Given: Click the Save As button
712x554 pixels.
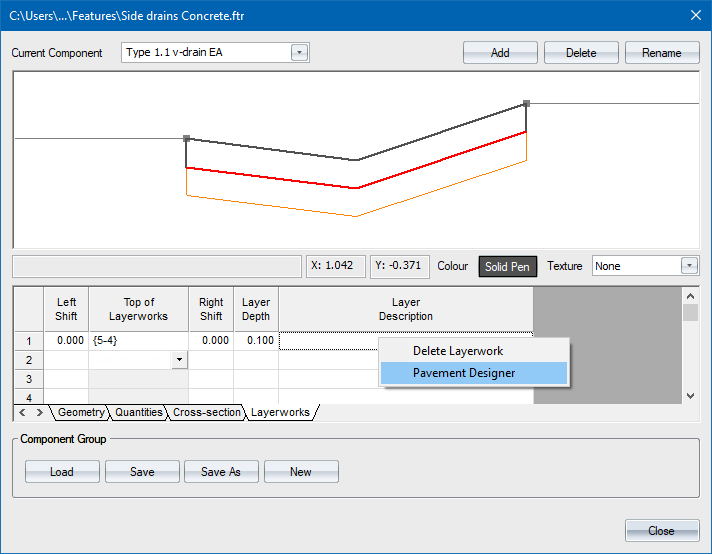Looking at the screenshot, I should [220, 472].
